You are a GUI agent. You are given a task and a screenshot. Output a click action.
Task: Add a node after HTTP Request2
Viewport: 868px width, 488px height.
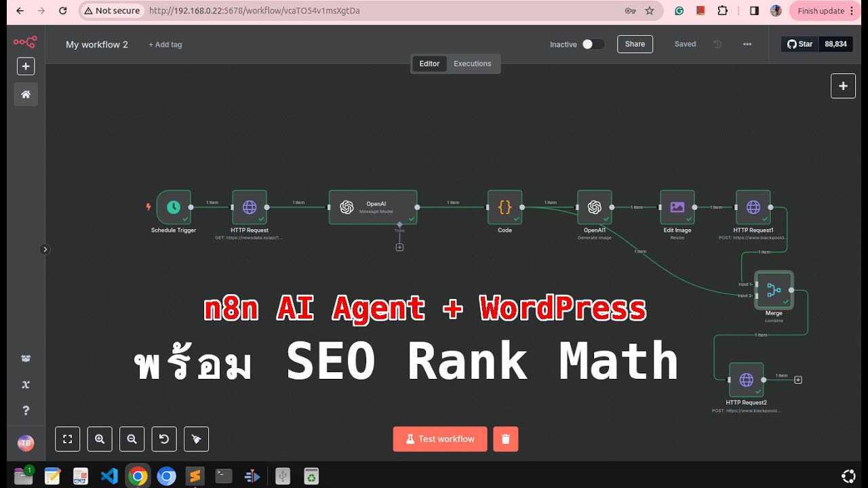point(798,380)
